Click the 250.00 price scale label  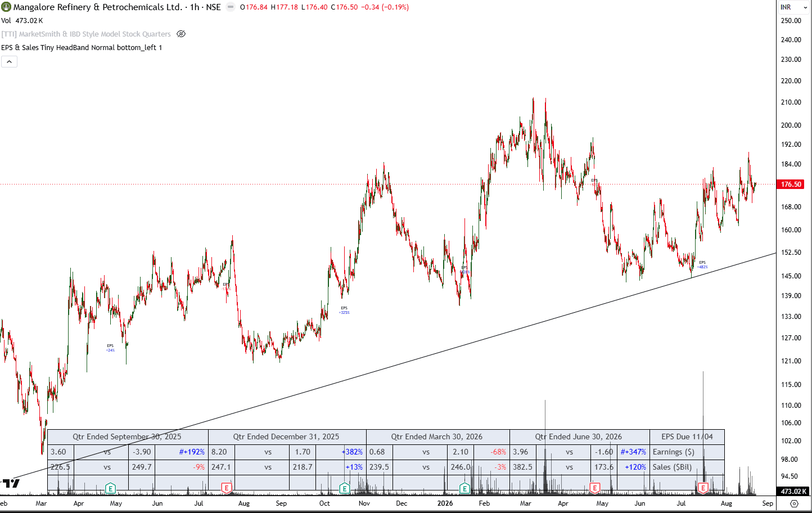pos(791,21)
